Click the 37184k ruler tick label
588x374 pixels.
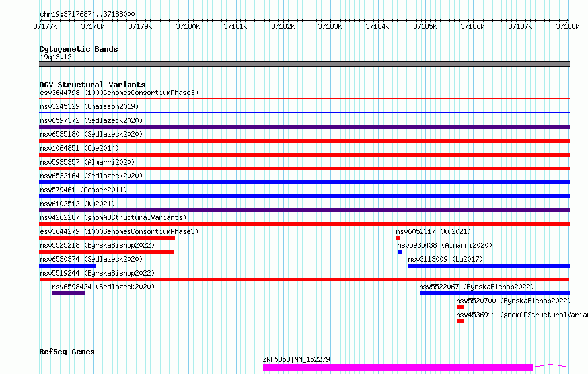pyautogui.click(x=377, y=26)
